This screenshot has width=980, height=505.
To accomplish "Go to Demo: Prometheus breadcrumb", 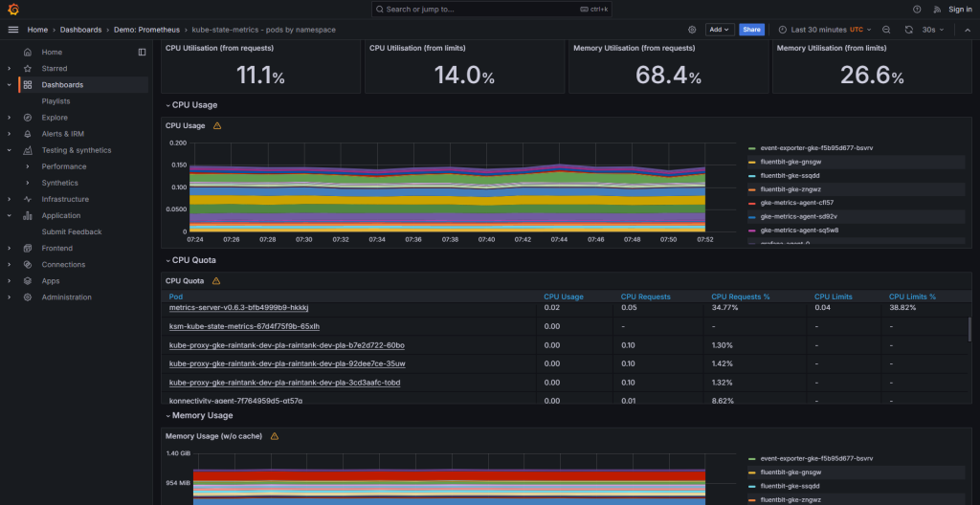I will click(146, 30).
